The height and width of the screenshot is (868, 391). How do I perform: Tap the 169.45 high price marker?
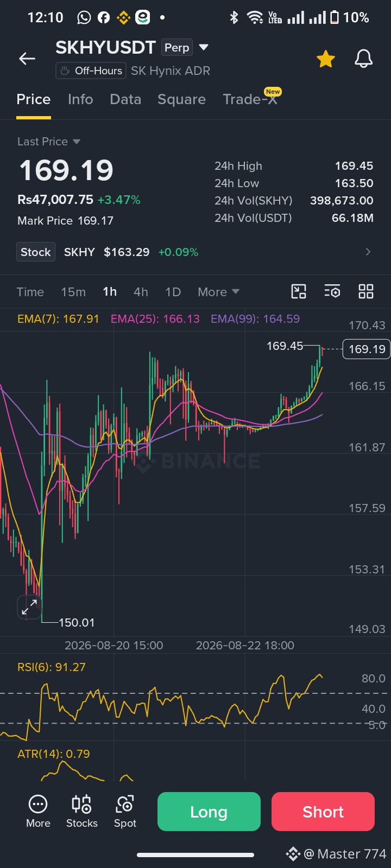point(285,346)
